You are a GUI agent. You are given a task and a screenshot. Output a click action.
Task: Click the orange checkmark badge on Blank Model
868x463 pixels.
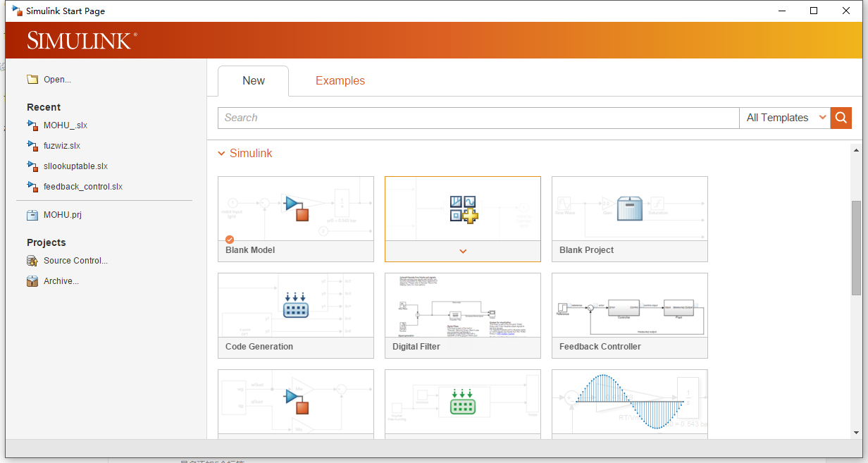click(230, 240)
